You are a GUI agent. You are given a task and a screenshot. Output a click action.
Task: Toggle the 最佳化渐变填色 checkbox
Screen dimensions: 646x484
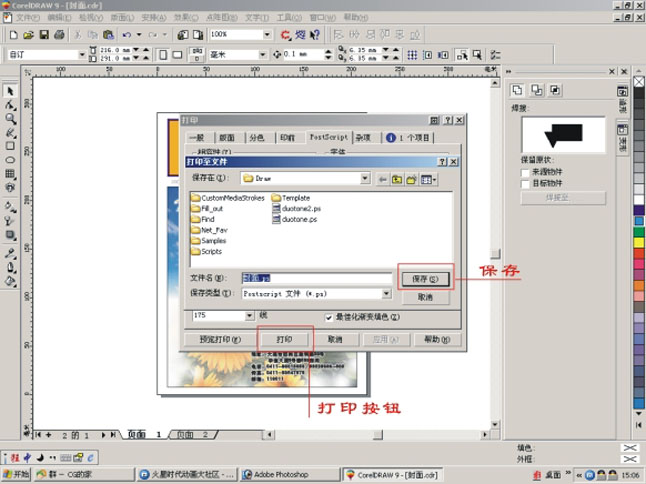(329, 318)
